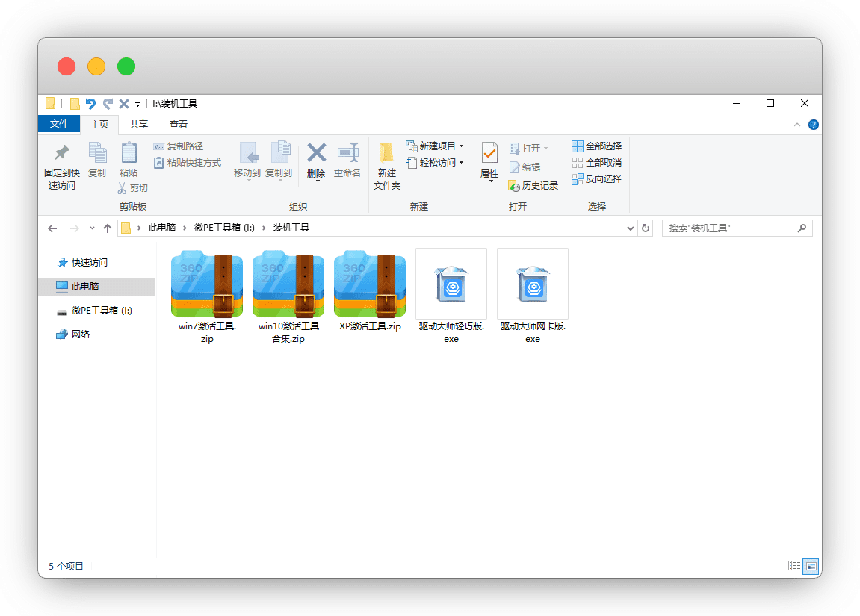
Task: Click Invert Selection (反向选择) in ribbon
Action: (578, 179)
